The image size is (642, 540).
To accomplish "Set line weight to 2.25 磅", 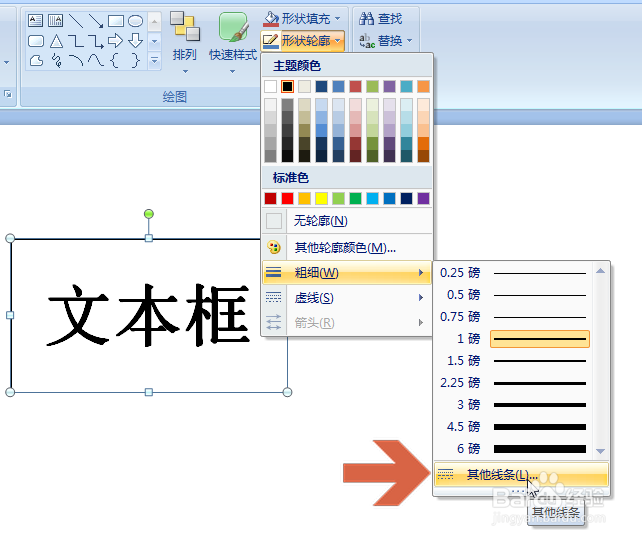I will point(513,383).
